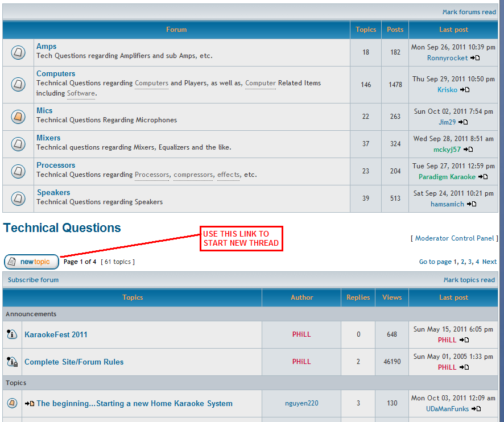Click Mark topics read link

tap(469, 280)
